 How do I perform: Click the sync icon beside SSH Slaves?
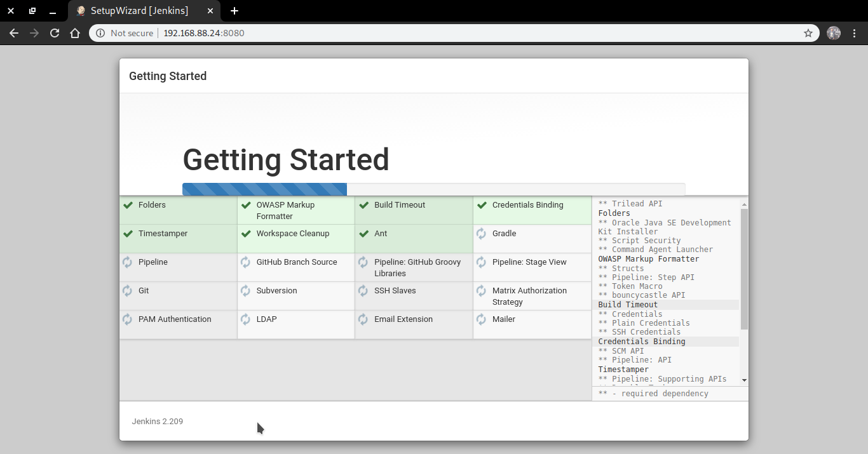(363, 291)
